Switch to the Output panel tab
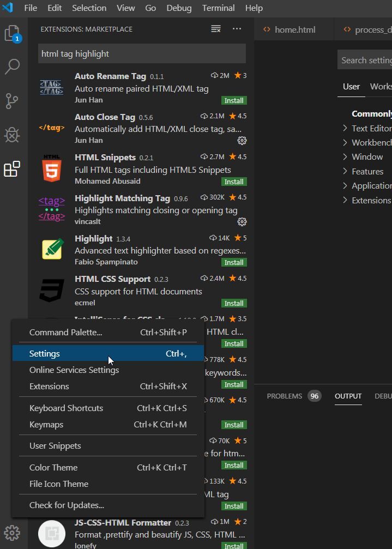The image size is (392, 549). 348,396
